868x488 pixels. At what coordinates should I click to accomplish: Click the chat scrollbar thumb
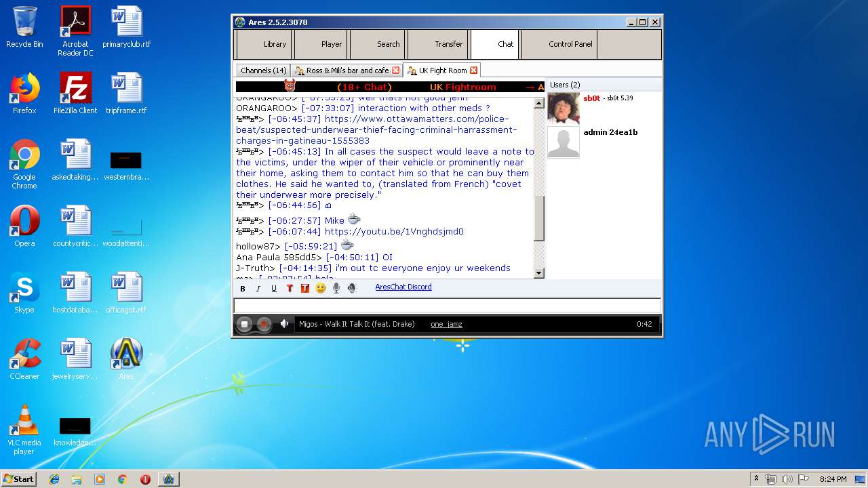click(539, 218)
